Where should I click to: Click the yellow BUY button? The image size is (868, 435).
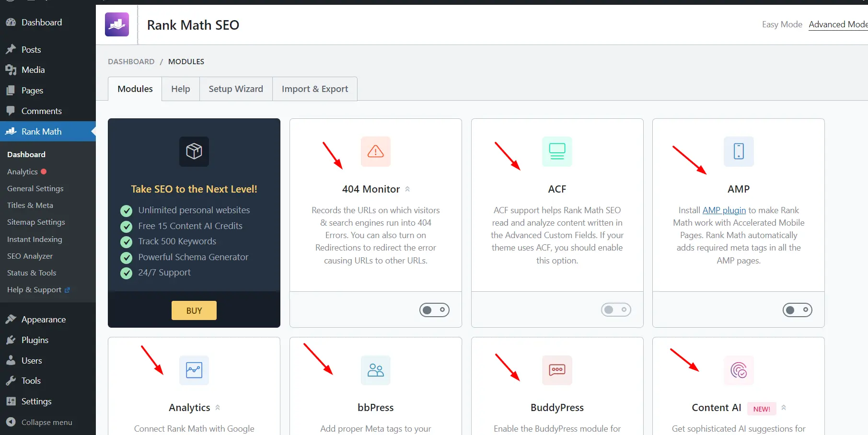pos(194,310)
